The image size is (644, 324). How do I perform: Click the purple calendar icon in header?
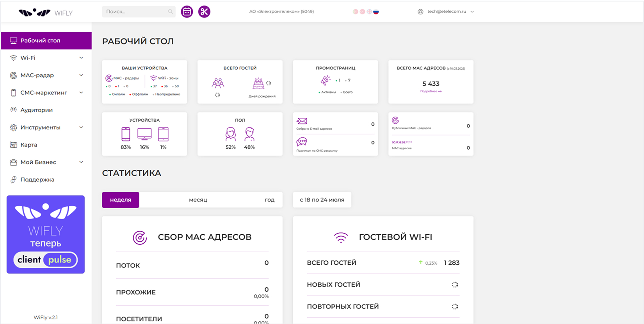click(x=187, y=12)
